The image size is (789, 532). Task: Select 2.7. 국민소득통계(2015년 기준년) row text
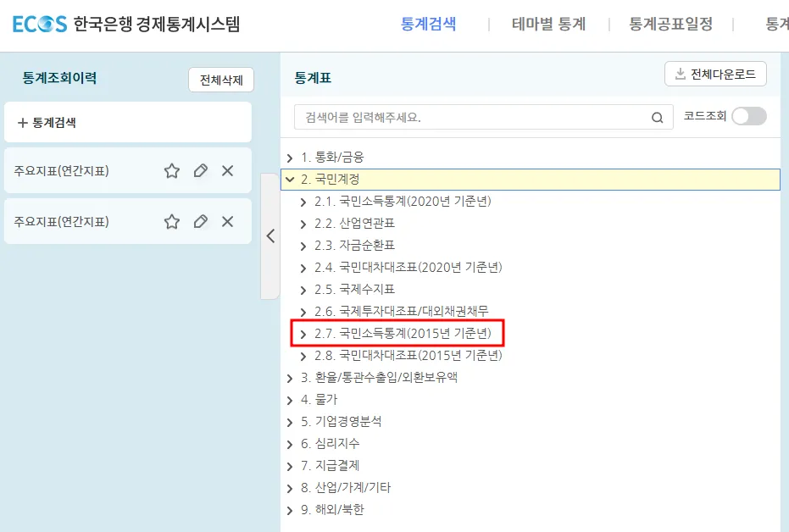(x=403, y=333)
